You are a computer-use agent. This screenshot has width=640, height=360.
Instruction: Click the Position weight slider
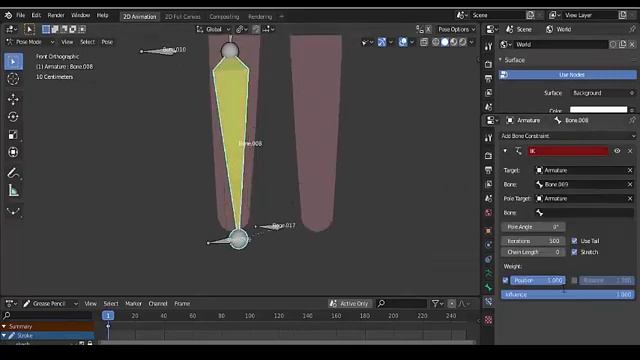point(538,280)
